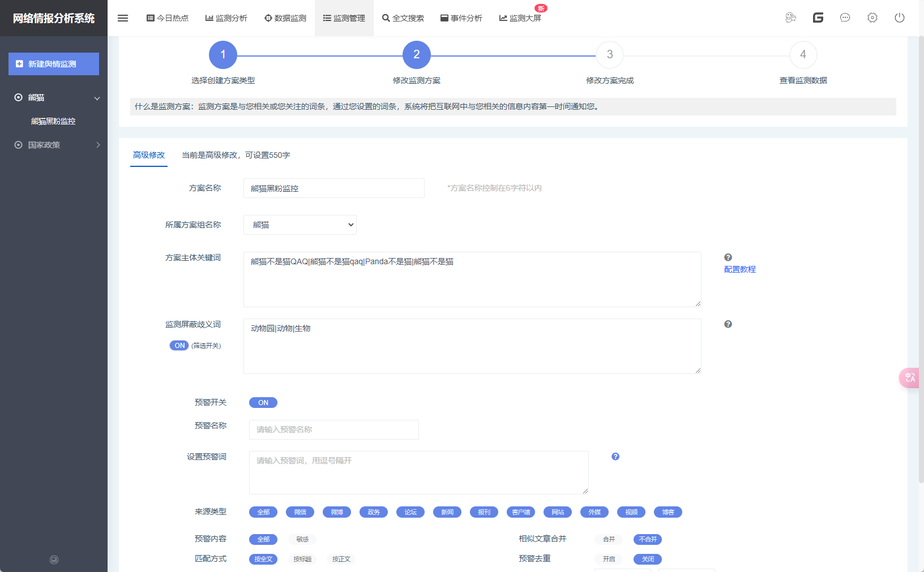This screenshot has height=572, width=924.
Task: Open 全文搜索 menu
Action: (x=403, y=18)
